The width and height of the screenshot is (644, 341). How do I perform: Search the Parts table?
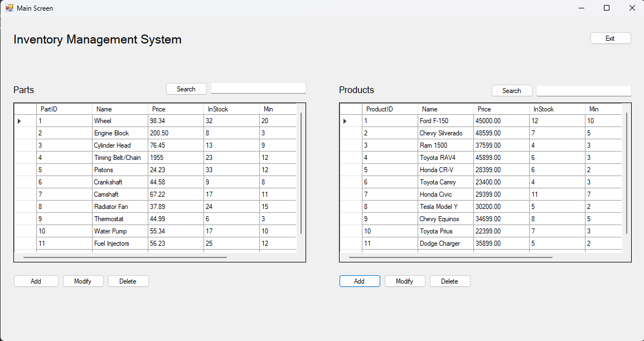pyautogui.click(x=186, y=89)
